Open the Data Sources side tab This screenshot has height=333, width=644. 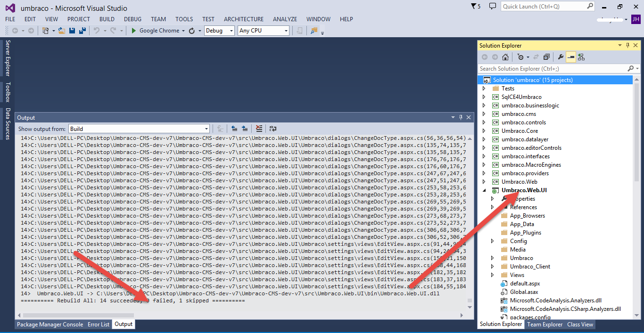tap(8, 124)
